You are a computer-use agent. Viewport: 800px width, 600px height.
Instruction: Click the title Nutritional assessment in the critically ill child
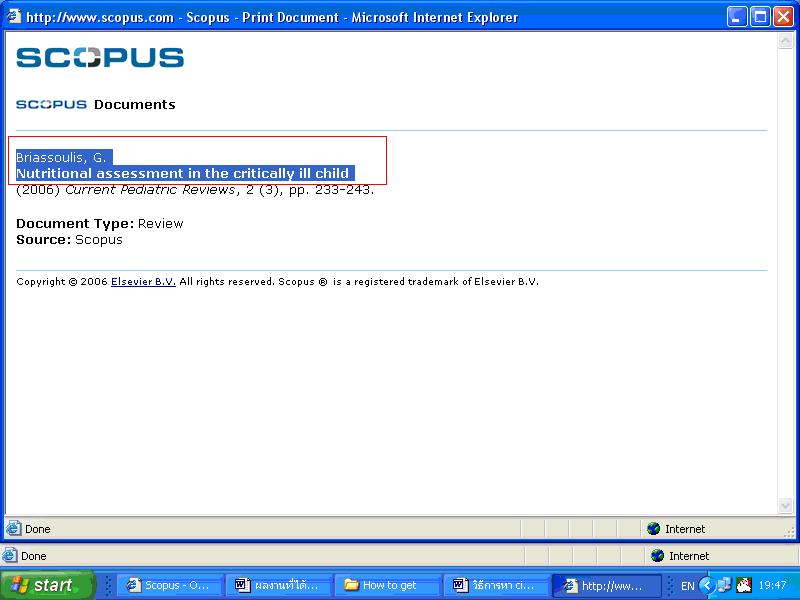click(x=183, y=173)
